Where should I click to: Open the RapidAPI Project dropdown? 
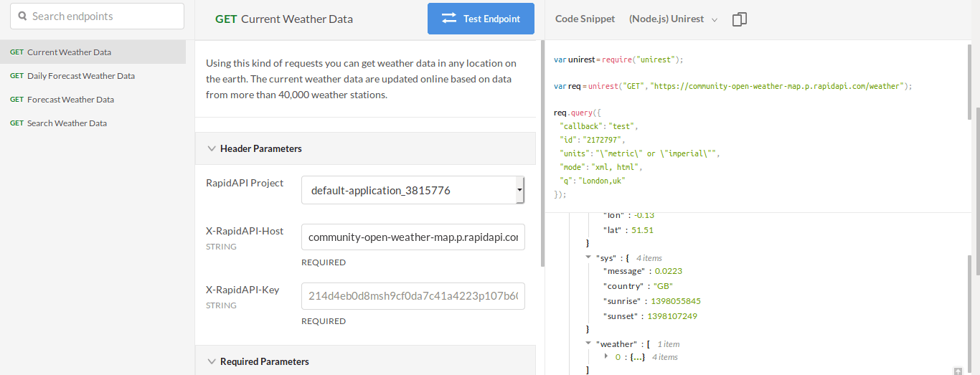point(413,190)
